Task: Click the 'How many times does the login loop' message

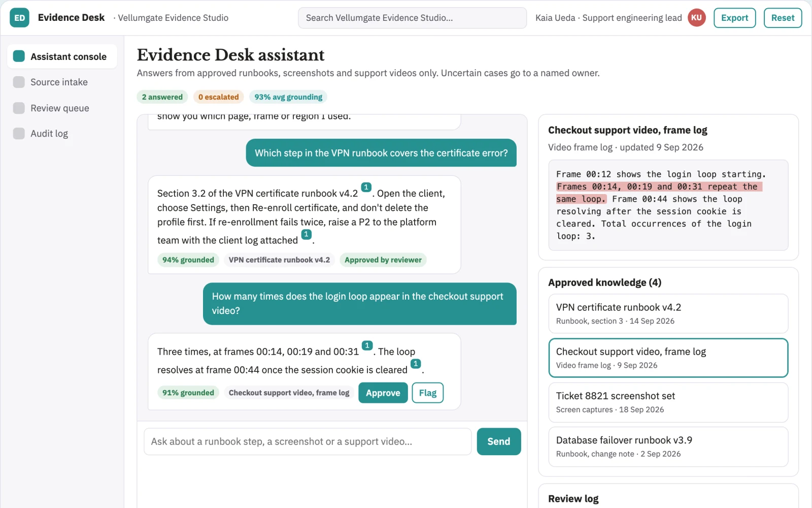Action: [x=360, y=303]
